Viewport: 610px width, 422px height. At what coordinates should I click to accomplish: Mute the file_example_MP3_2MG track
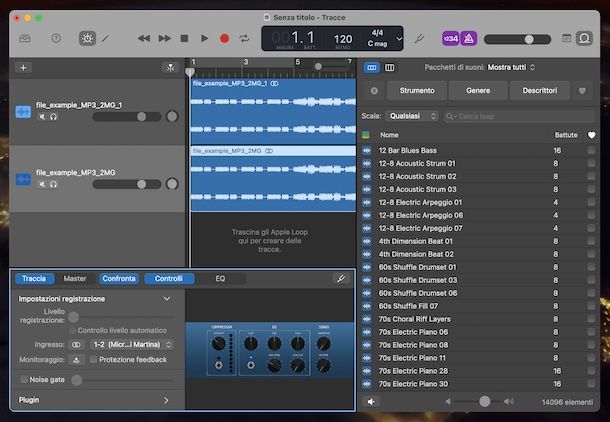coord(42,184)
